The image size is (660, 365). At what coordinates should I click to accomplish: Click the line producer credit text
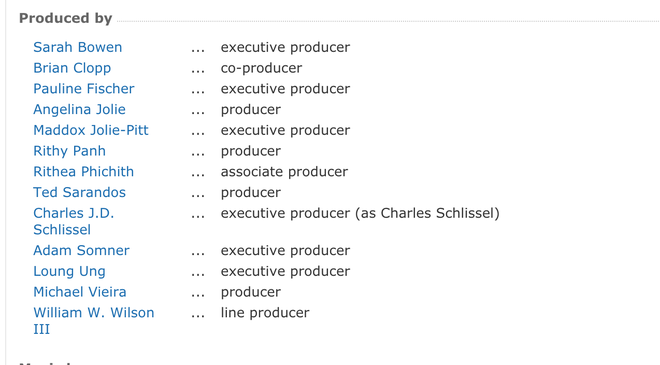point(265,313)
